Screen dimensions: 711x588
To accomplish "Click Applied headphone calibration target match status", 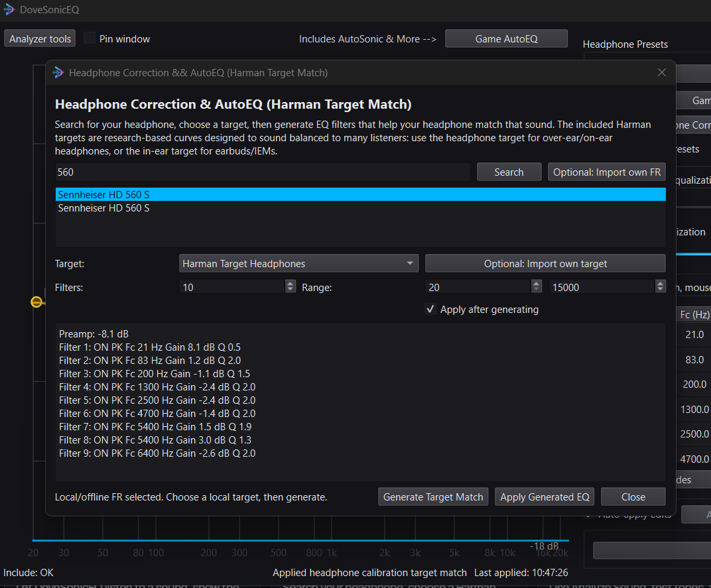I will pos(369,573).
